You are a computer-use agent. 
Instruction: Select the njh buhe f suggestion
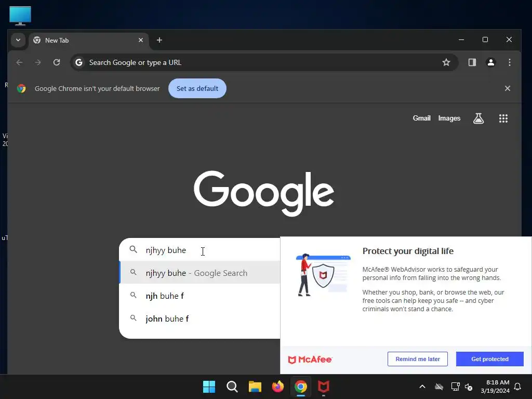click(x=199, y=296)
